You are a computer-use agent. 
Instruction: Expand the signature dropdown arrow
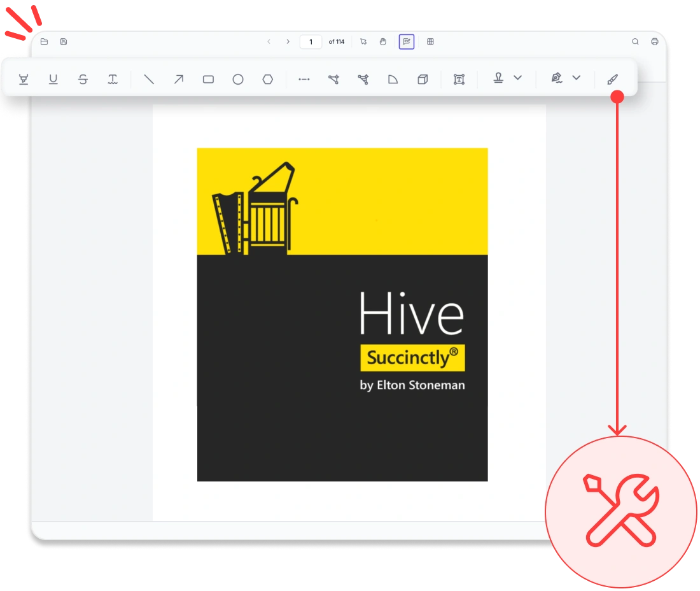point(577,78)
